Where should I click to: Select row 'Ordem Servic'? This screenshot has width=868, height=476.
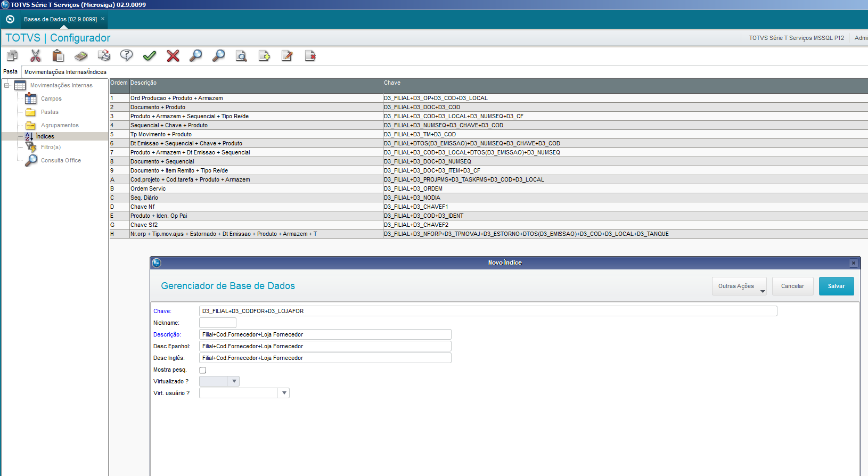point(489,188)
